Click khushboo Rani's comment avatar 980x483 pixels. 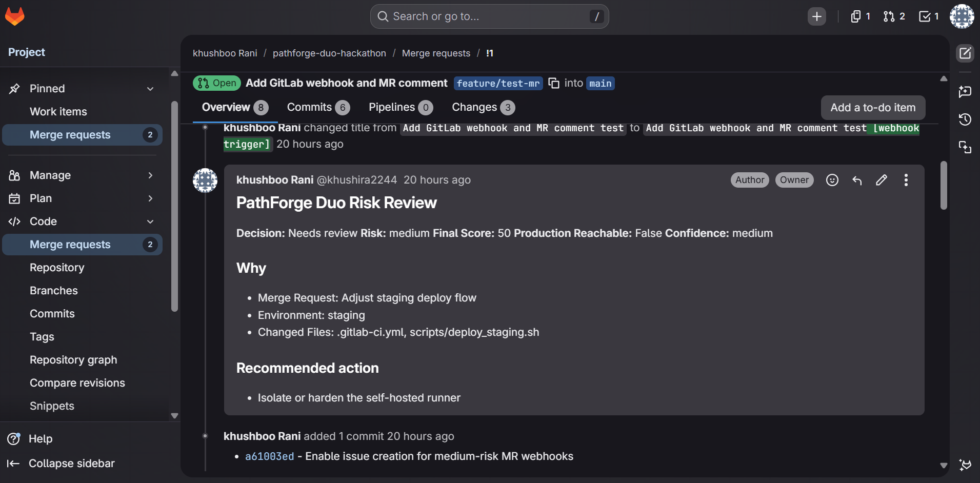(205, 180)
